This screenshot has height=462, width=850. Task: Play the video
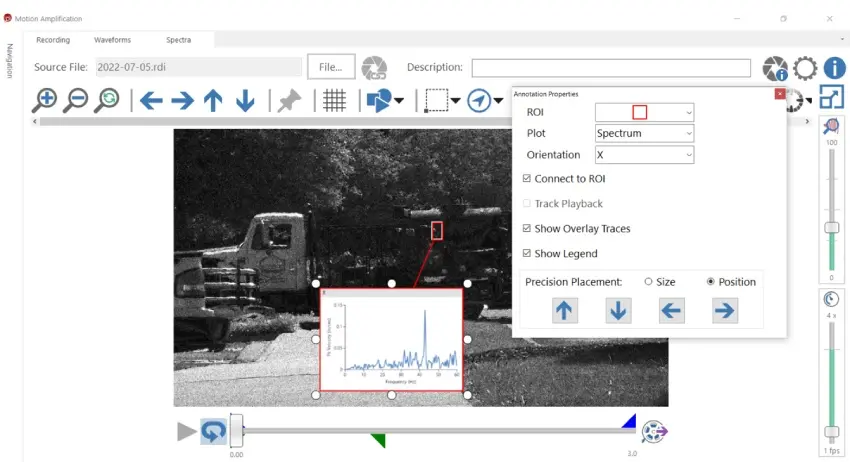186,432
